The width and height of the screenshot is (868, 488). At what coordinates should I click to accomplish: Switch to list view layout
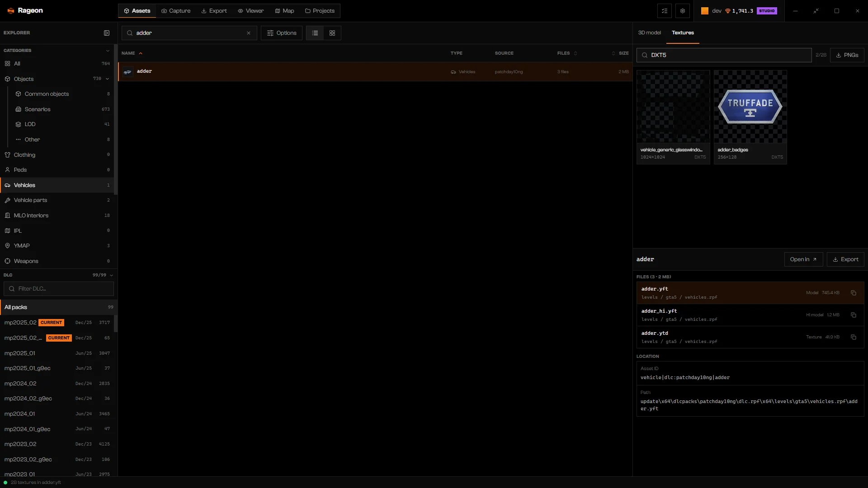tap(315, 33)
